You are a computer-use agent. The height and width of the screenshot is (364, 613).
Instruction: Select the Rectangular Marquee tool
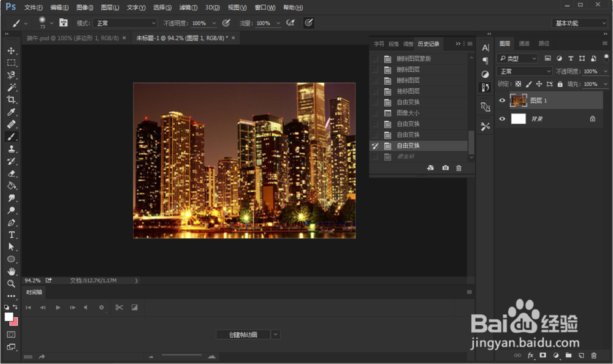pos(11,63)
